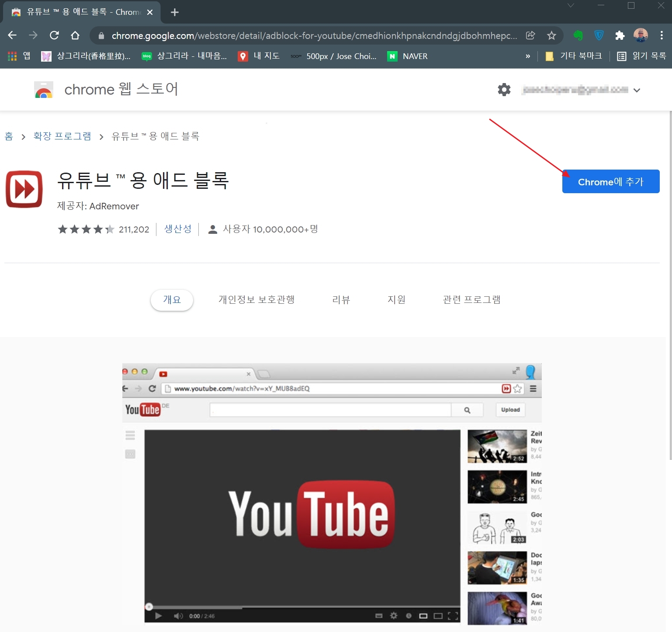Open Chrome three-dot menu
Image resolution: width=672 pixels, height=632 pixels.
[x=662, y=35]
